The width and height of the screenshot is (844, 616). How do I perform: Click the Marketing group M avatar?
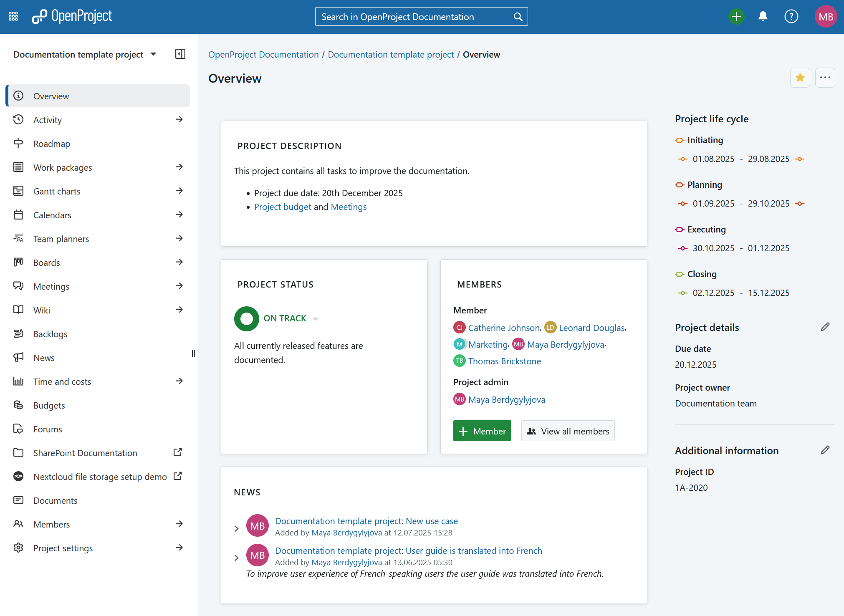click(x=459, y=344)
